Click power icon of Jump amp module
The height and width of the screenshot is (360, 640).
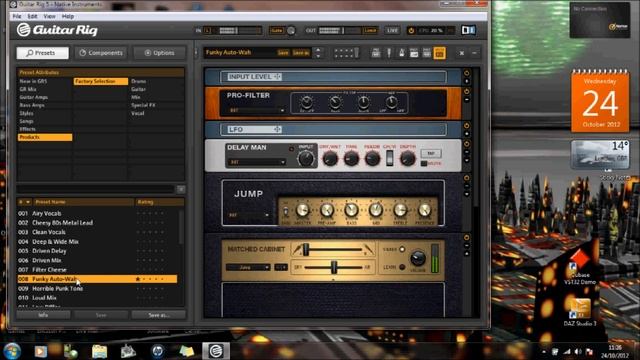(467, 178)
